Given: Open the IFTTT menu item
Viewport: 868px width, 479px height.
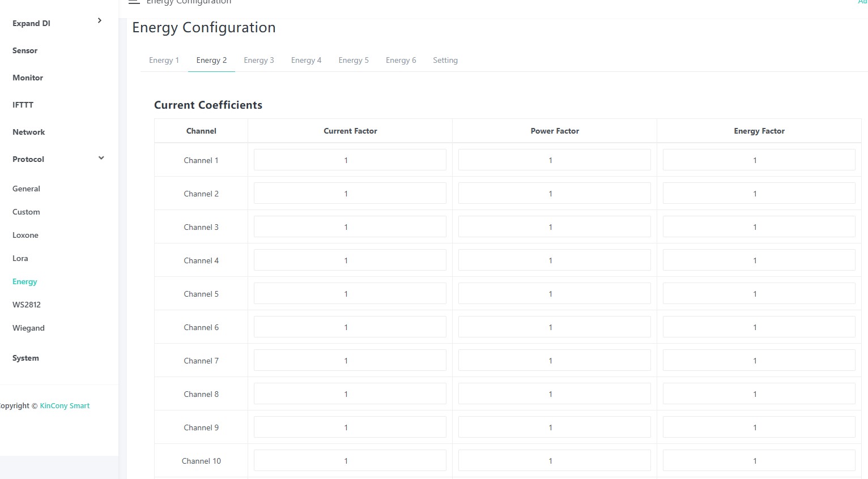Looking at the screenshot, I should coord(23,105).
